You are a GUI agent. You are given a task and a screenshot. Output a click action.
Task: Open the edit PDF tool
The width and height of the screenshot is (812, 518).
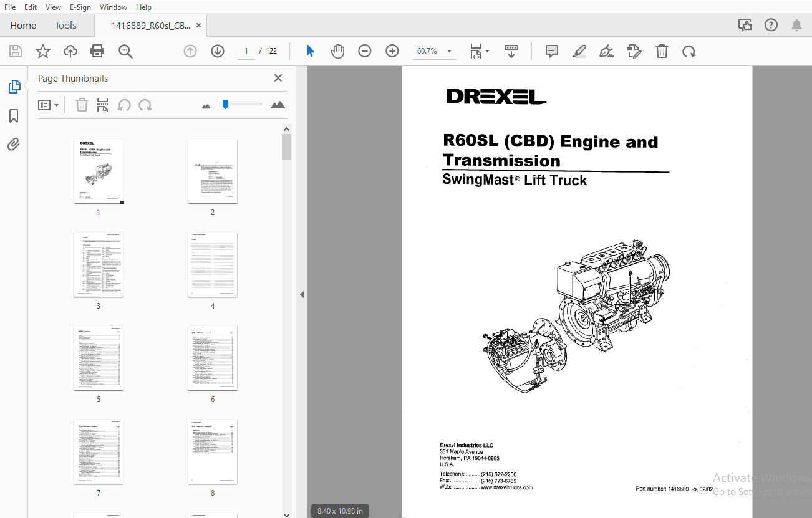pos(634,51)
